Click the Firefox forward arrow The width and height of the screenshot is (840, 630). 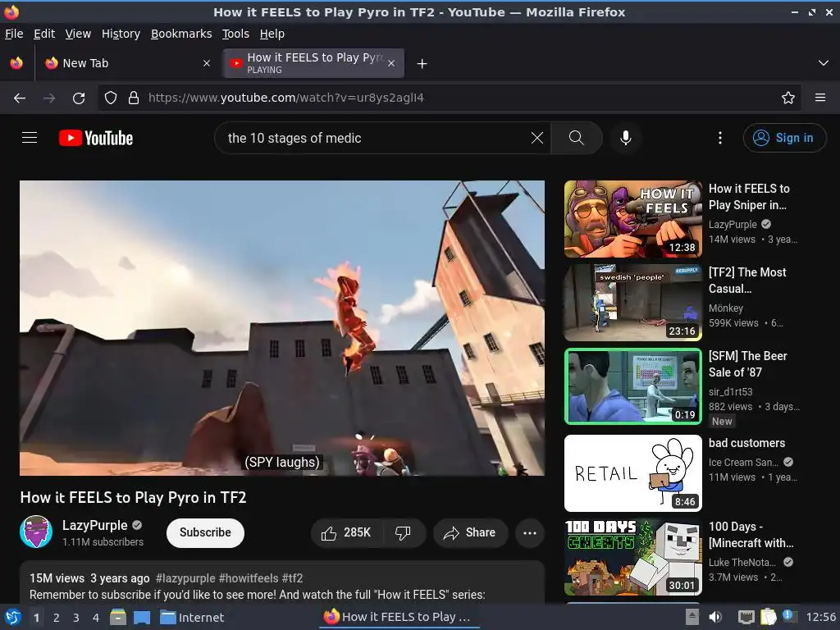pyautogui.click(x=49, y=98)
